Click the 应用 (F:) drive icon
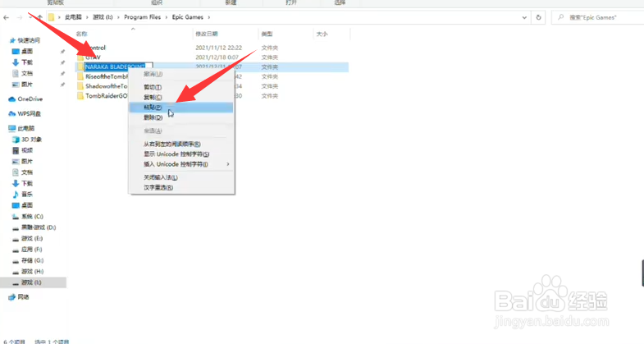644x344 pixels. point(16,250)
